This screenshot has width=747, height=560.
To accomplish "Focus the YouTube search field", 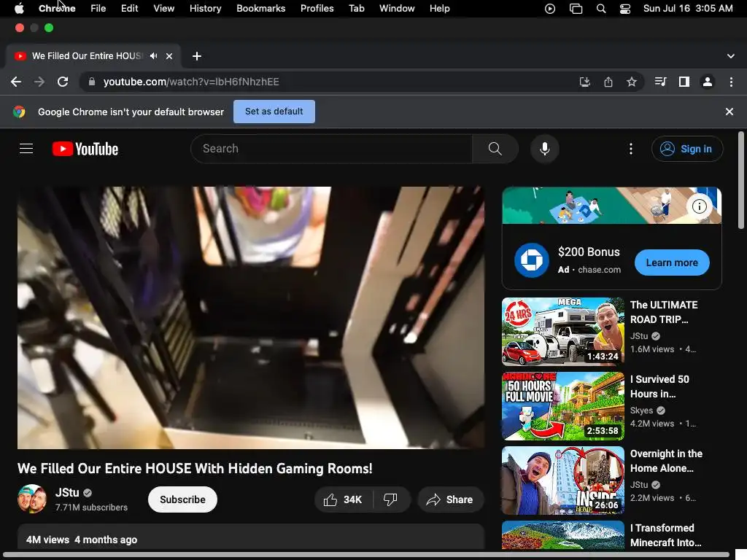I will tap(332, 149).
